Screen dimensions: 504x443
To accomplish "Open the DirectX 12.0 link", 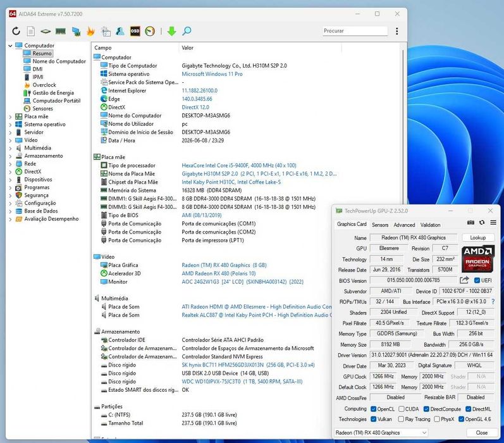I will click(x=195, y=108).
